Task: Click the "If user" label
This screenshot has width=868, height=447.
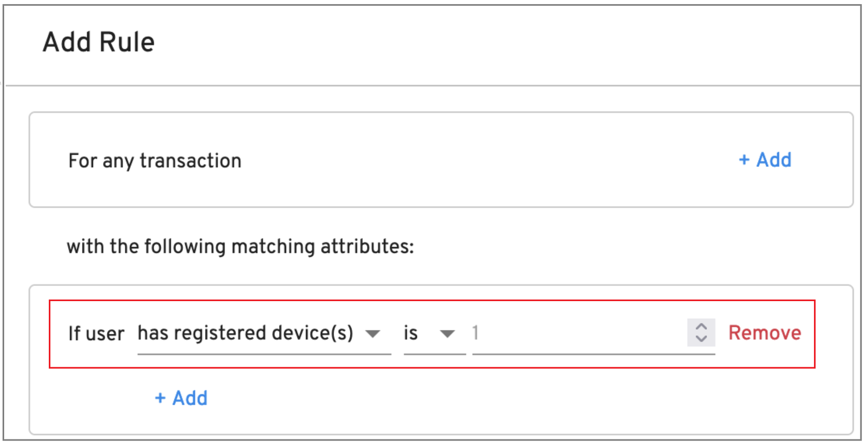Action: click(96, 334)
